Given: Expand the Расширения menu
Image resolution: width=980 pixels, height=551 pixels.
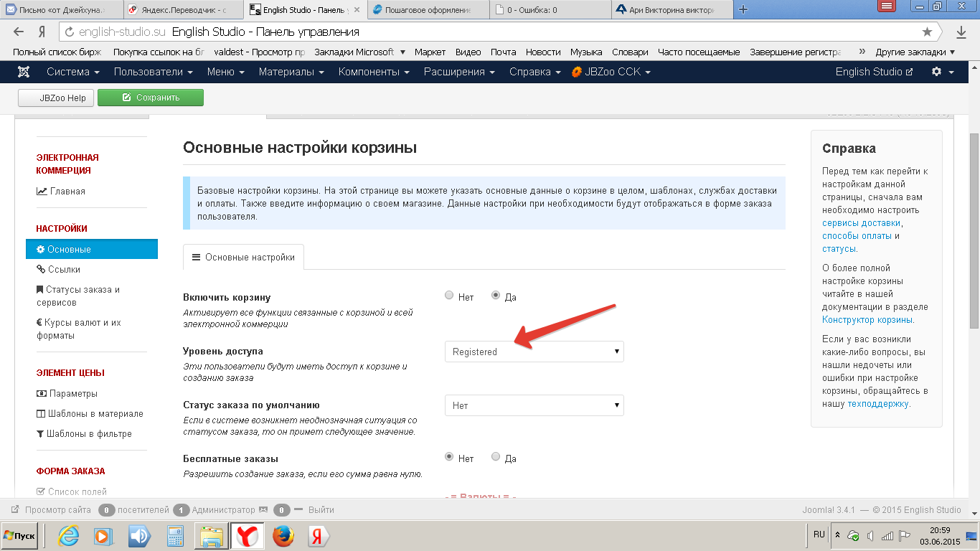Looking at the screenshot, I should [x=458, y=72].
